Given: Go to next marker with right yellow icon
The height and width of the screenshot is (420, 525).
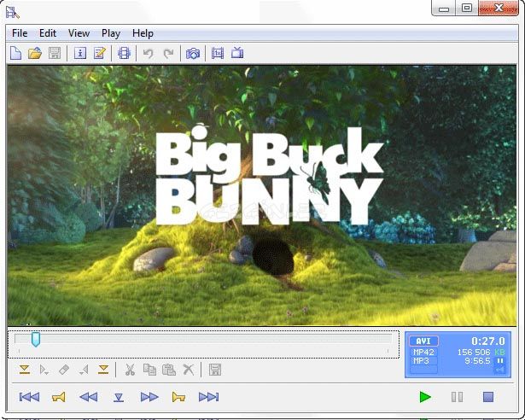Looking at the screenshot, I should point(178,397).
